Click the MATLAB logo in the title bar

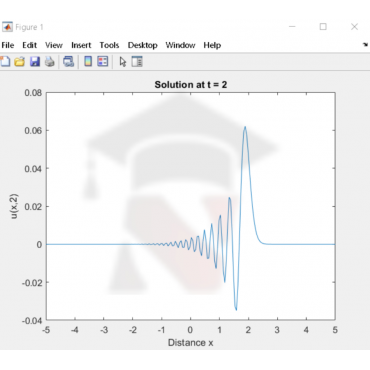pos(7,27)
